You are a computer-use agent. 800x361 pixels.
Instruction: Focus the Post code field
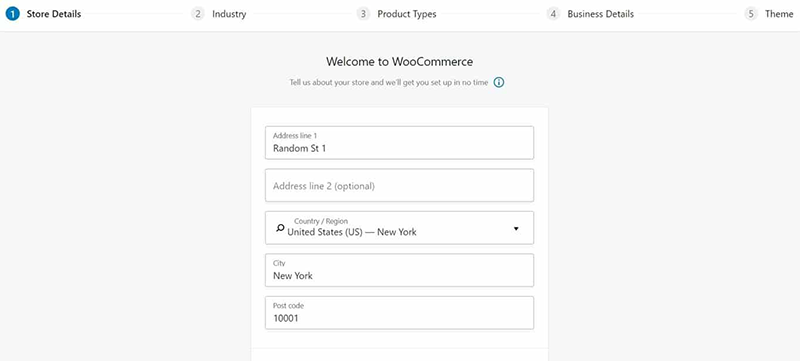(399, 313)
